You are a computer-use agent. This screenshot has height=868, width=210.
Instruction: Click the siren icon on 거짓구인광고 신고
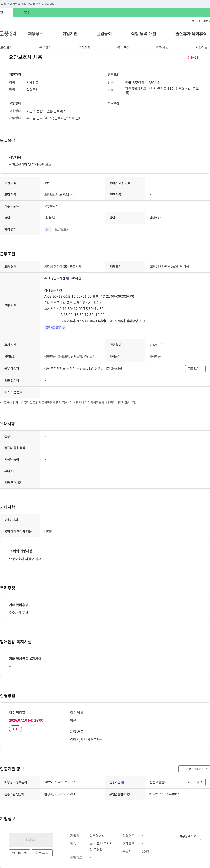point(183,769)
